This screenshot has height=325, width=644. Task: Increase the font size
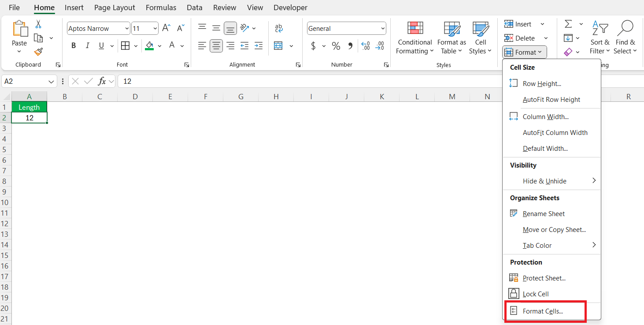coord(166,28)
